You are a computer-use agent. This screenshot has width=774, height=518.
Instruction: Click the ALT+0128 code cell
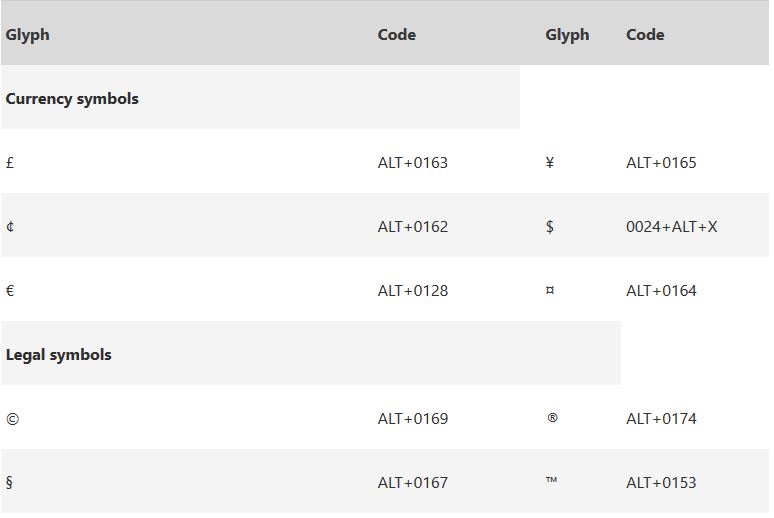coord(412,290)
